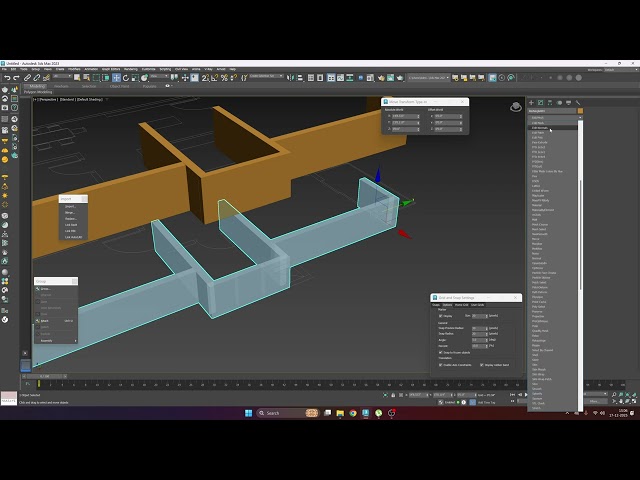
Task: Open Google Chrome from the taskbar
Action: point(353,413)
